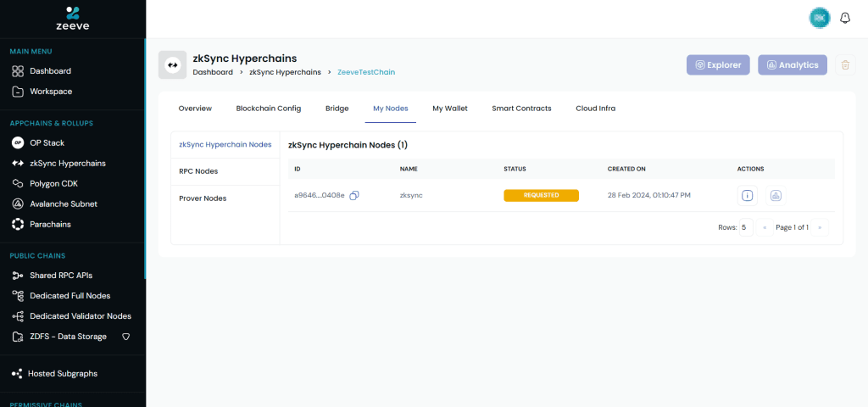This screenshot has width=868, height=407.
Task: Select the Avalanche Subnet icon
Action: click(18, 203)
